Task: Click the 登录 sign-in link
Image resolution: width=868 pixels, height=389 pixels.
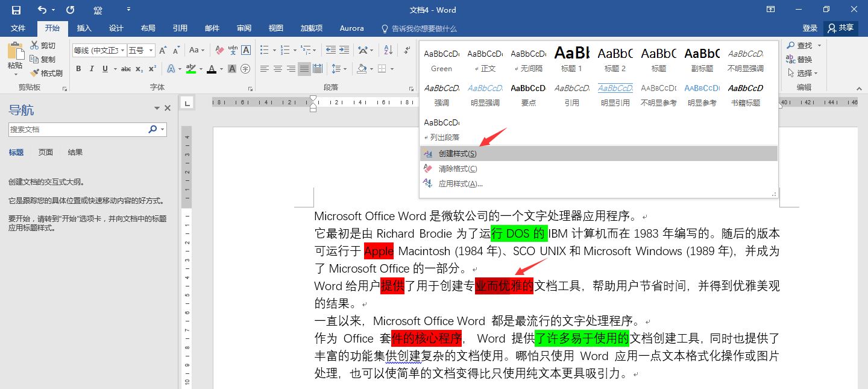Action: (810, 28)
